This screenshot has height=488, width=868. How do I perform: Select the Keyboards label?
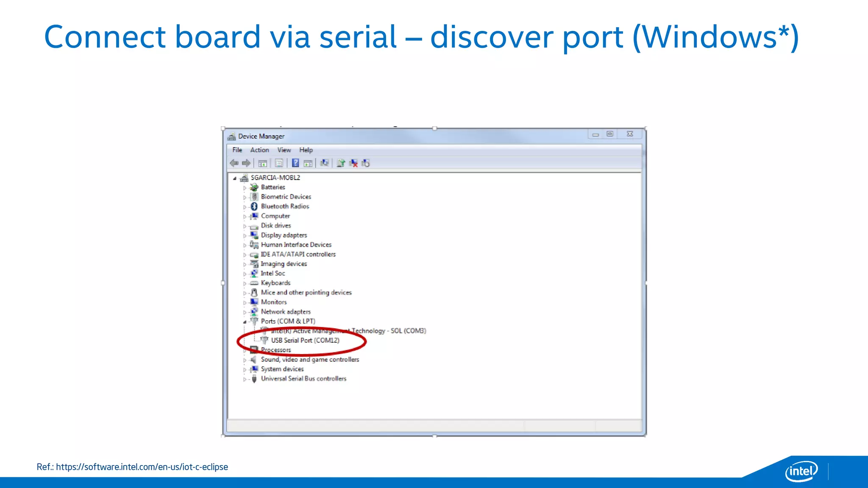276,283
